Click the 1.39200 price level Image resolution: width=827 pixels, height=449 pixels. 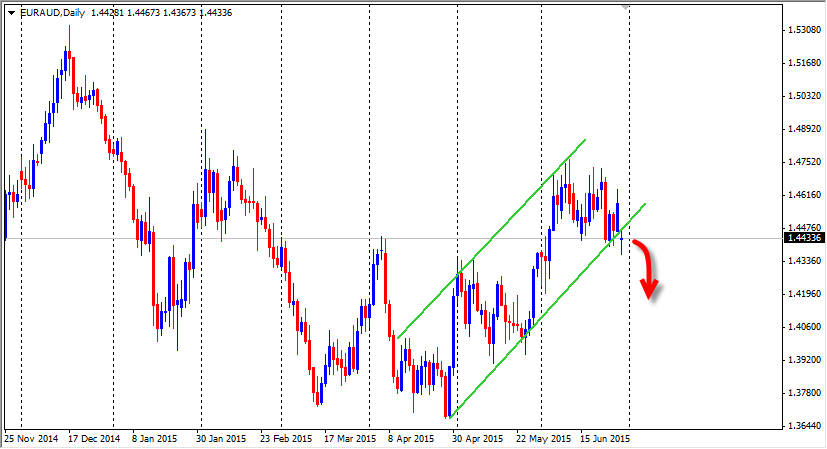804,360
